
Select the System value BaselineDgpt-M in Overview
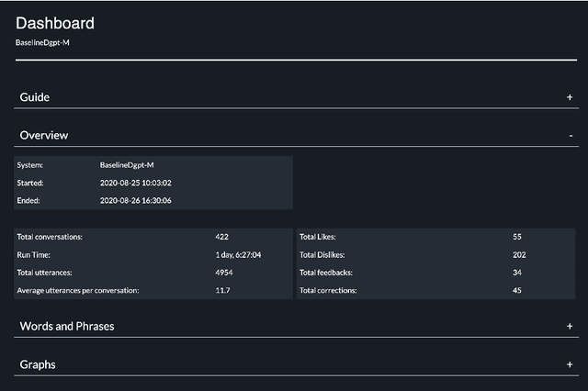pos(127,165)
